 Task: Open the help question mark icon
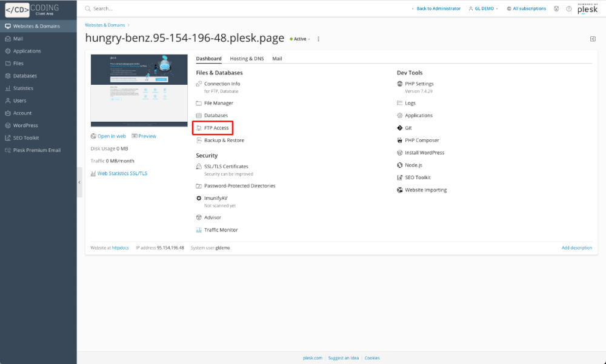coord(568,9)
